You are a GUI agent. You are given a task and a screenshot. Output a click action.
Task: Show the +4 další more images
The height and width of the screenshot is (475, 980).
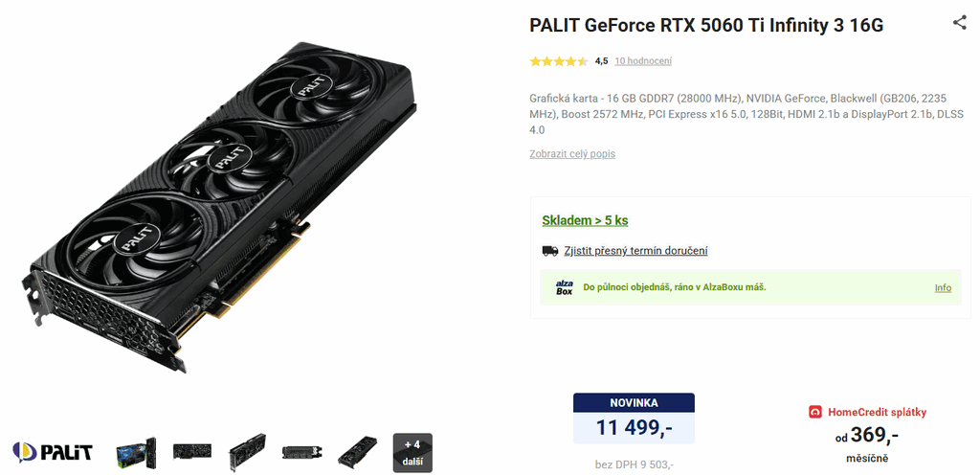(412, 453)
